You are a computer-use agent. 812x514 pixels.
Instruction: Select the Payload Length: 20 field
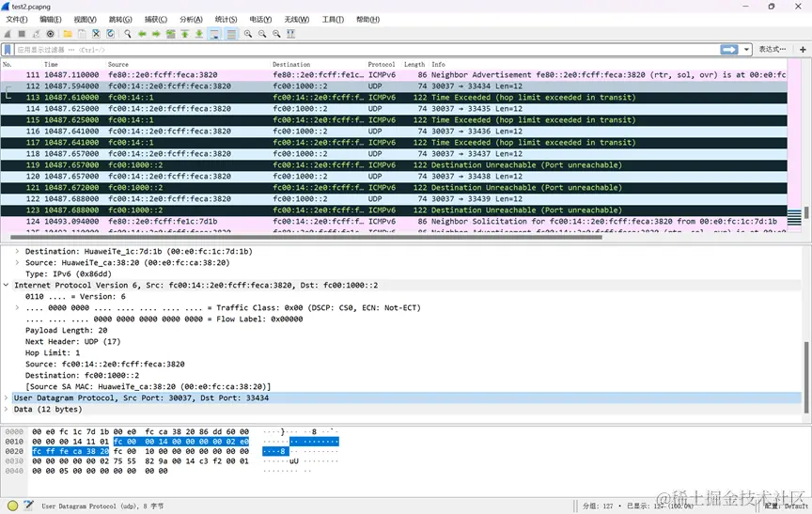(x=67, y=330)
